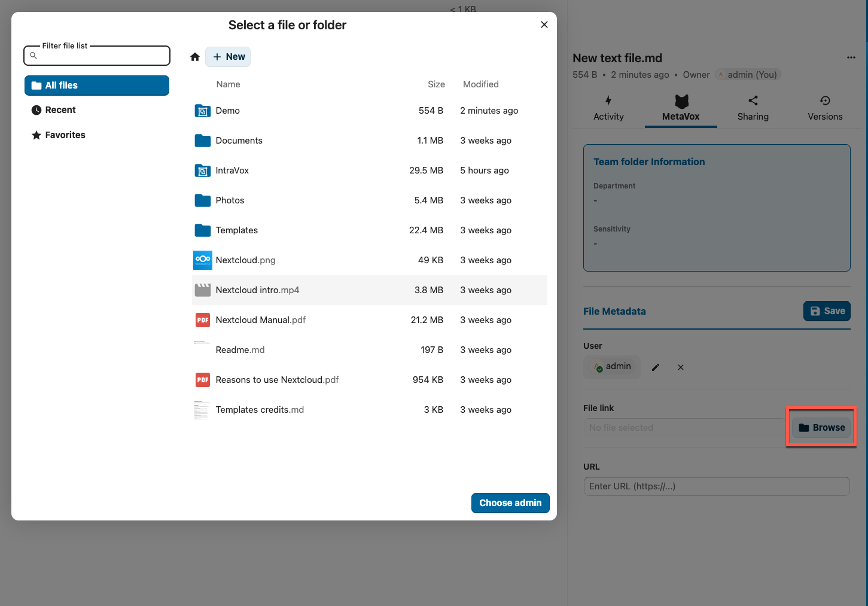Click the admin user chip
The height and width of the screenshot is (606, 868).
point(612,367)
